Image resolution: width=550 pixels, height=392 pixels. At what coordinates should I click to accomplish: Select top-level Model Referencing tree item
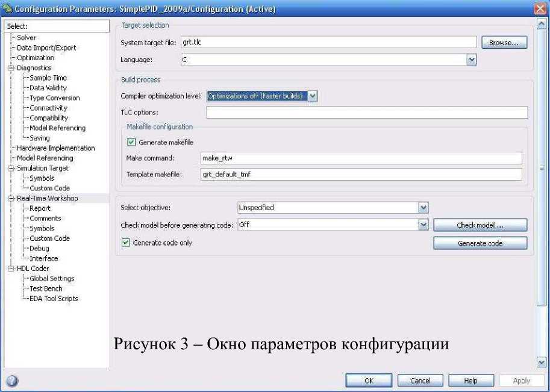45,158
